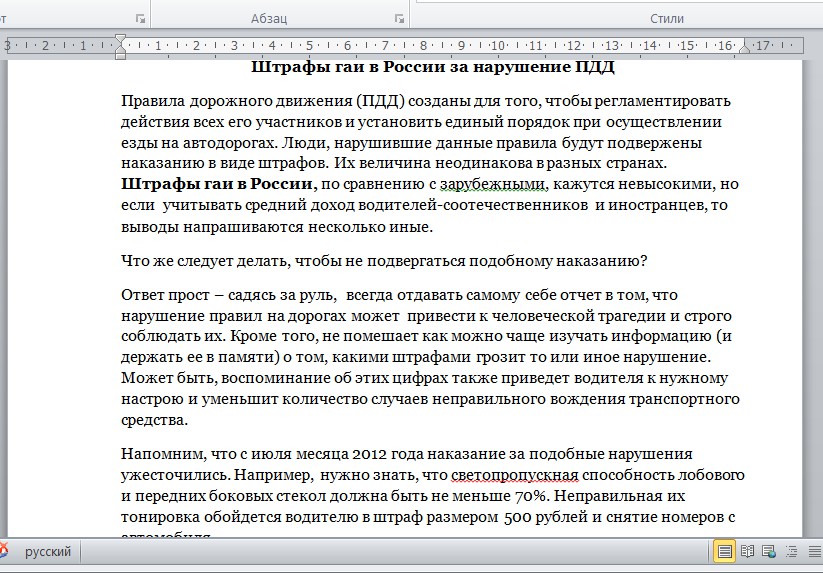
Task: Switch to Full Screen Reading view
Action: click(x=747, y=551)
